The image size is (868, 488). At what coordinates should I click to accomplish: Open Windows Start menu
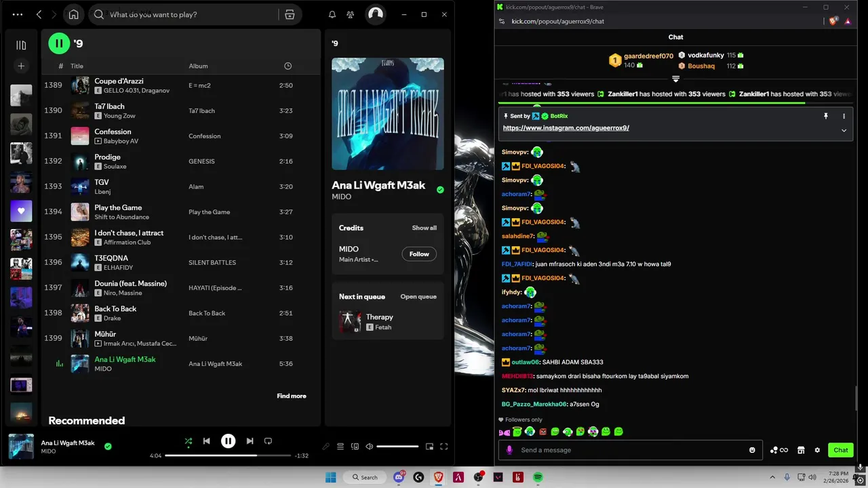[x=330, y=477]
